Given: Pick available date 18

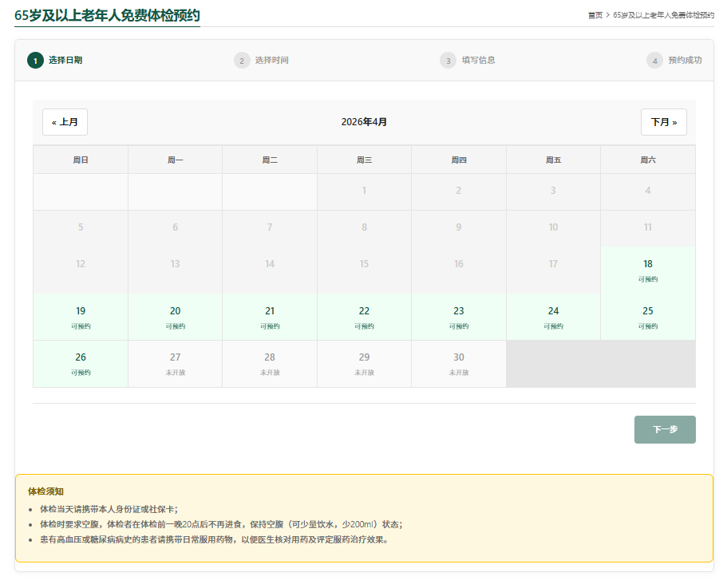Looking at the screenshot, I should tap(648, 270).
